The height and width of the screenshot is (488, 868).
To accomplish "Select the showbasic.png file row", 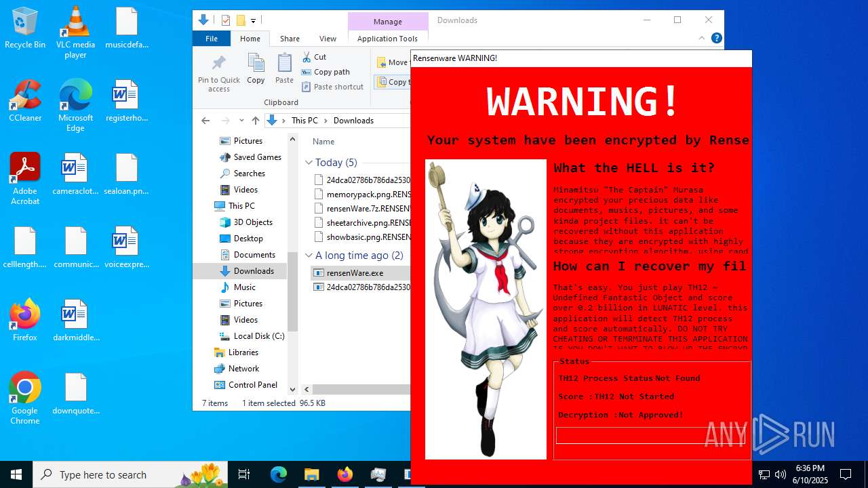I will [361, 237].
